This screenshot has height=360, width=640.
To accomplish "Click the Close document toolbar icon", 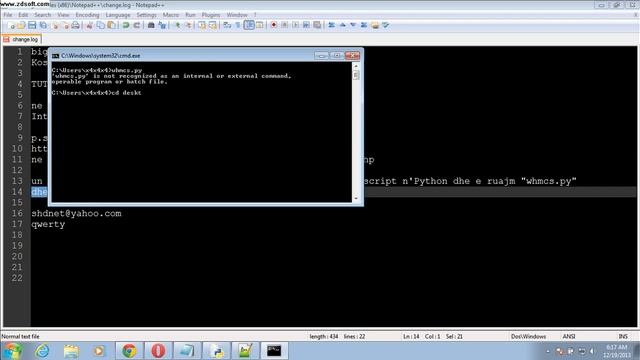I will coord(55,25).
